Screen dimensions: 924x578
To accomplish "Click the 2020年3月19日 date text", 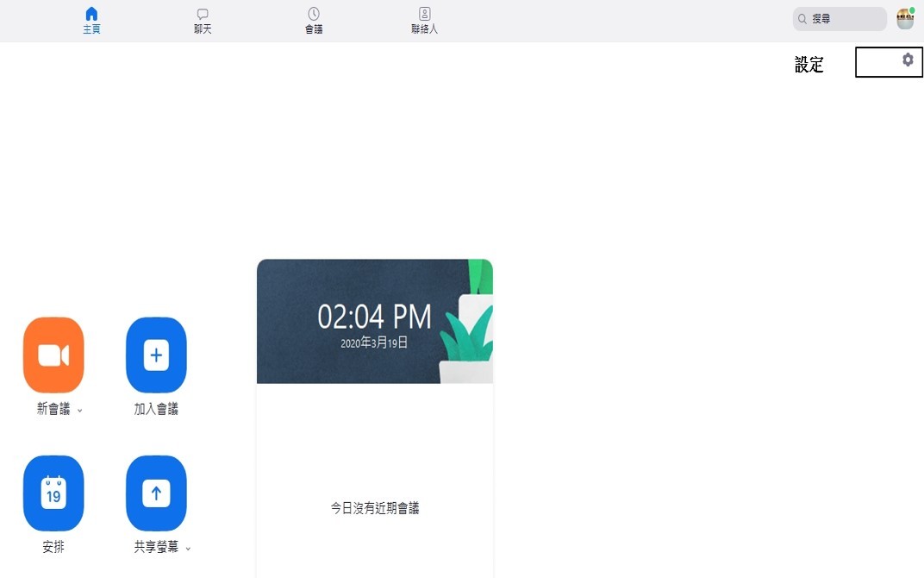I will [374, 342].
